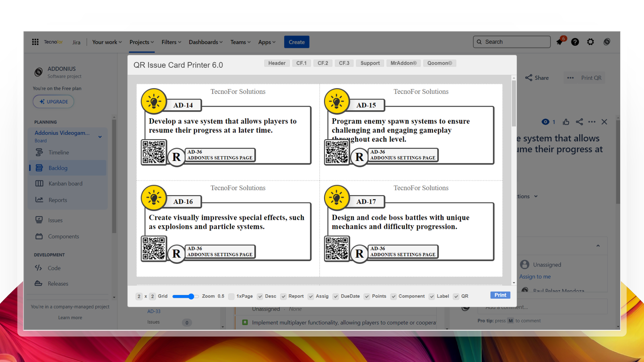Collapse the details section chevron above Unassigned

pos(598,246)
